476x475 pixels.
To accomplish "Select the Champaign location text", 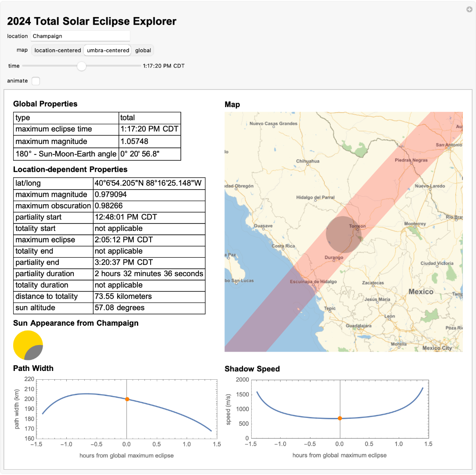I will tap(48, 36).
